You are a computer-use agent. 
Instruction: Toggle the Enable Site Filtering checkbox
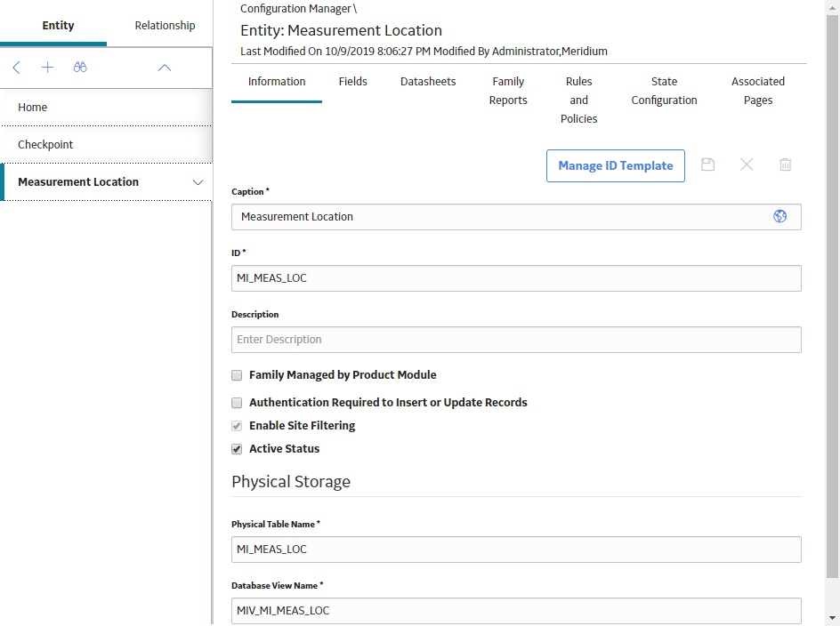(237, 426)
